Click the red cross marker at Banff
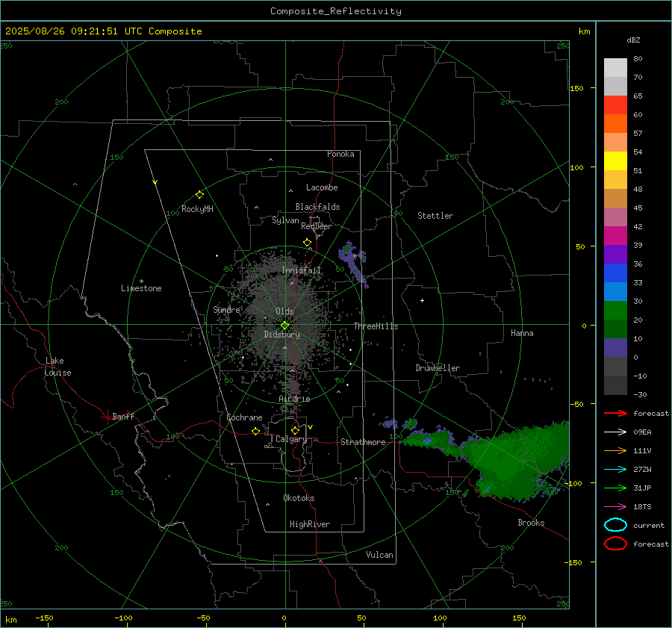The image size is (672, 628). point(107,417)
